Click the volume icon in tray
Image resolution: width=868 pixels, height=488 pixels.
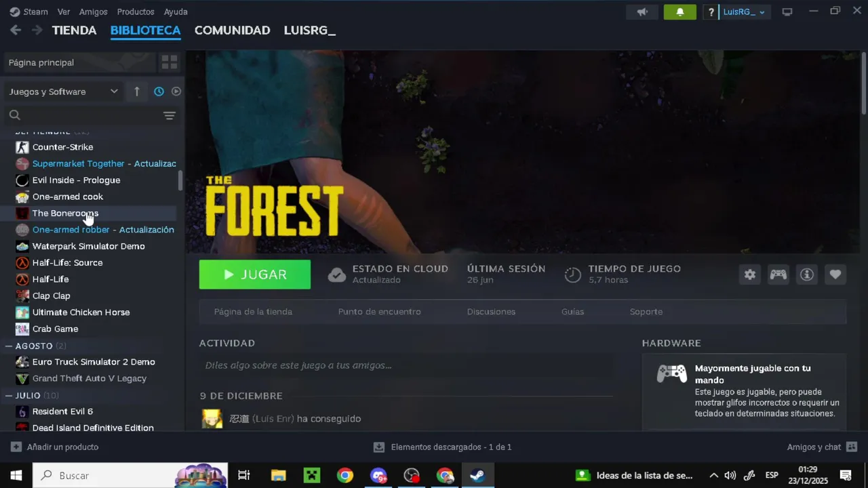tap(730, 475)
